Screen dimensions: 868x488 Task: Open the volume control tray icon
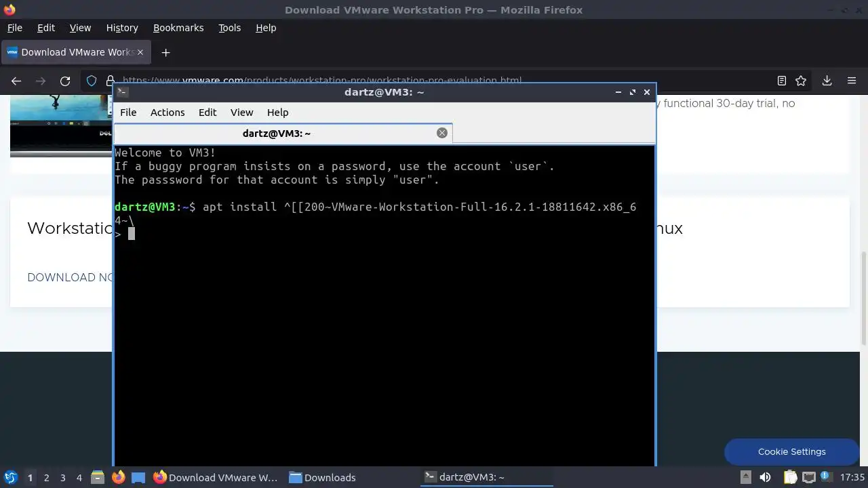pyautogui.click(x=766, y=477)
